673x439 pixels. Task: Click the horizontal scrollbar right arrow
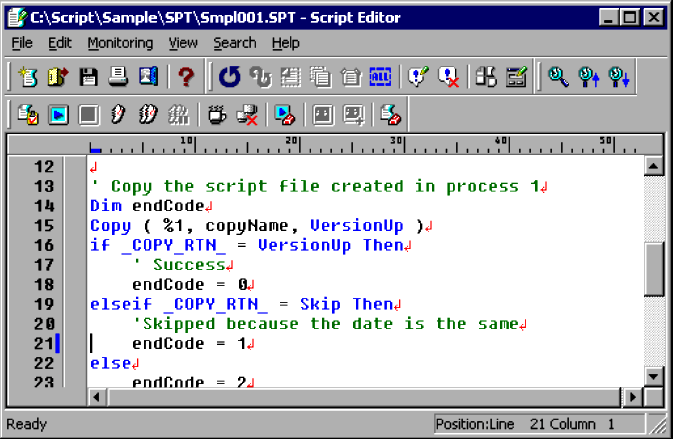632,397
